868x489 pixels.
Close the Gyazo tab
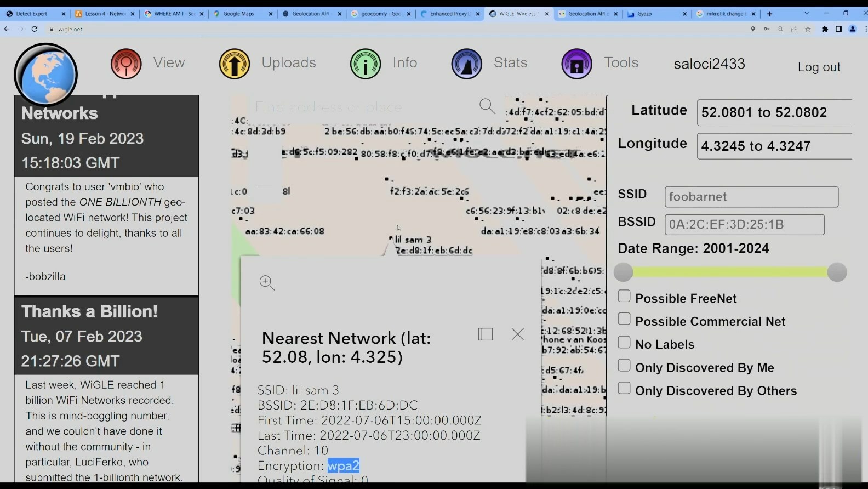pyautogui.click(x=684, y=14)
